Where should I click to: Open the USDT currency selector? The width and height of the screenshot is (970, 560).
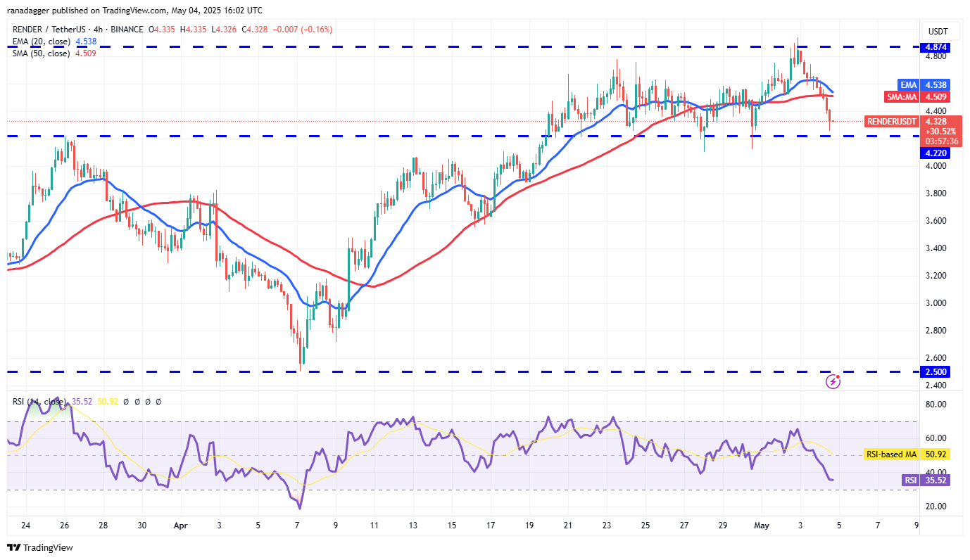pos(940,30)
